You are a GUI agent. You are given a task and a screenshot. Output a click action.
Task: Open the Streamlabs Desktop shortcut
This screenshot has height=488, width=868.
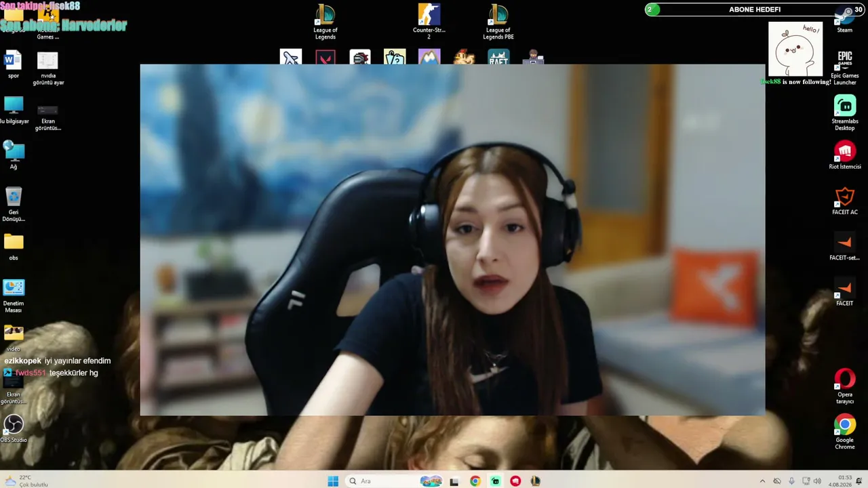(844, 113)
